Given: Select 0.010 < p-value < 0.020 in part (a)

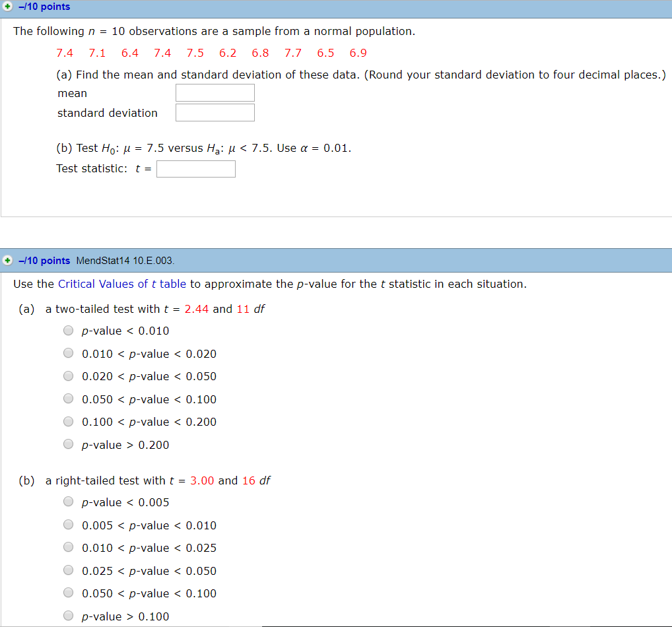Looking at the screenshot, I should 68,352.
